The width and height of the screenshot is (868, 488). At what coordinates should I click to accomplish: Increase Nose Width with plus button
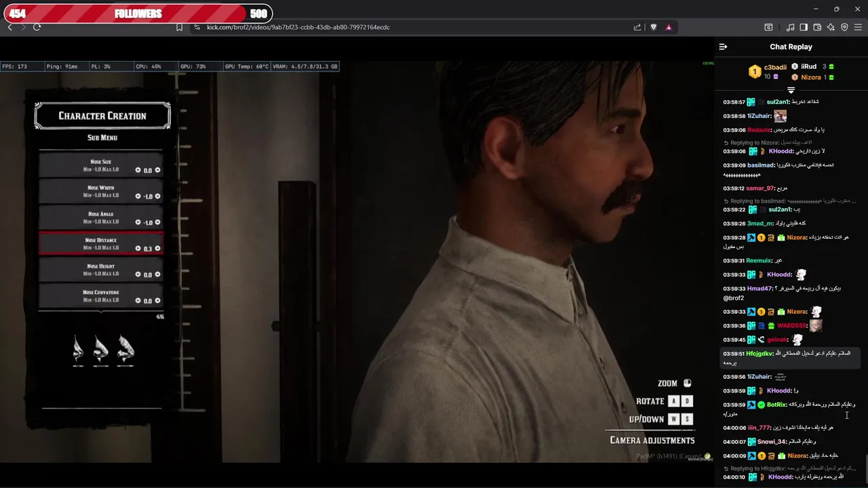coord(158,197)
